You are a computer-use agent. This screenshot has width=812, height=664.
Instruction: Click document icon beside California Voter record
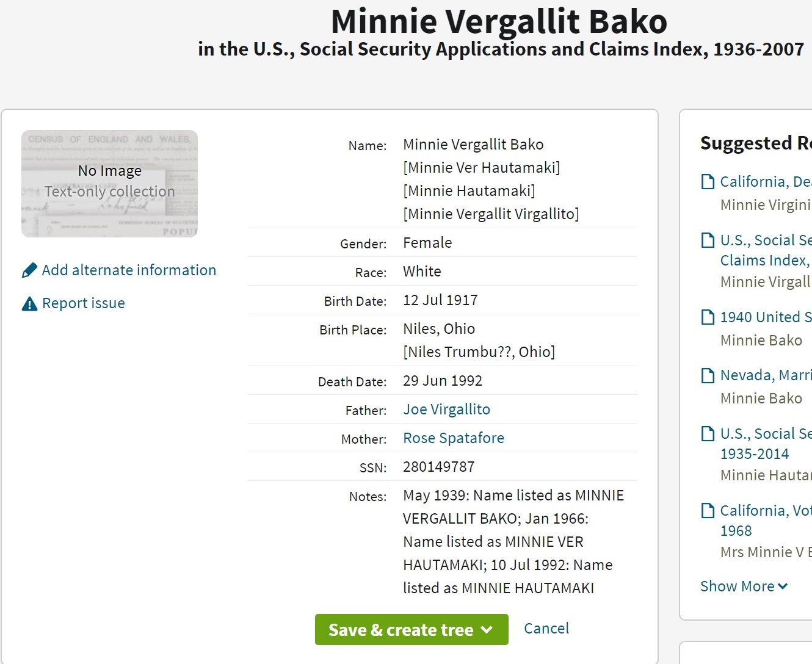[708, 511]
